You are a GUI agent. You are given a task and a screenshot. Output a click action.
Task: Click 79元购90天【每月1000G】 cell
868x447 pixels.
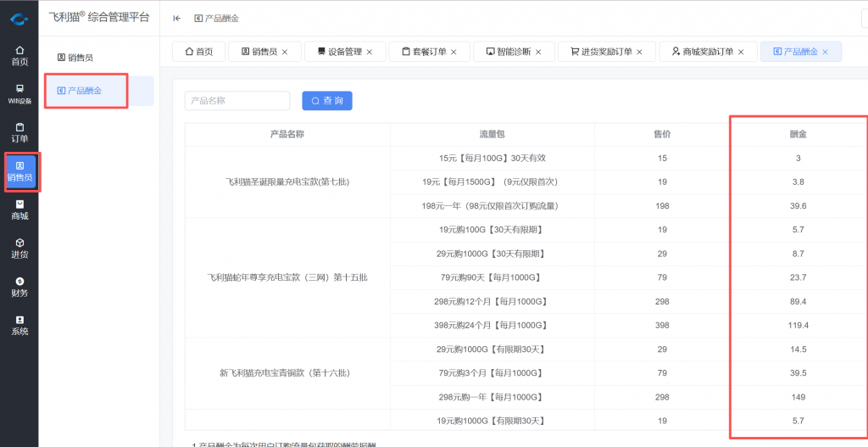[x=492, y=277]
